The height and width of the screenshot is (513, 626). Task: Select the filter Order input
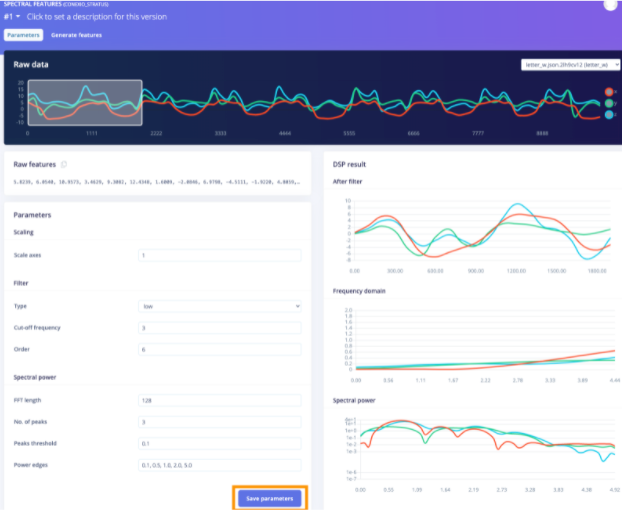(x=219, y=350)
